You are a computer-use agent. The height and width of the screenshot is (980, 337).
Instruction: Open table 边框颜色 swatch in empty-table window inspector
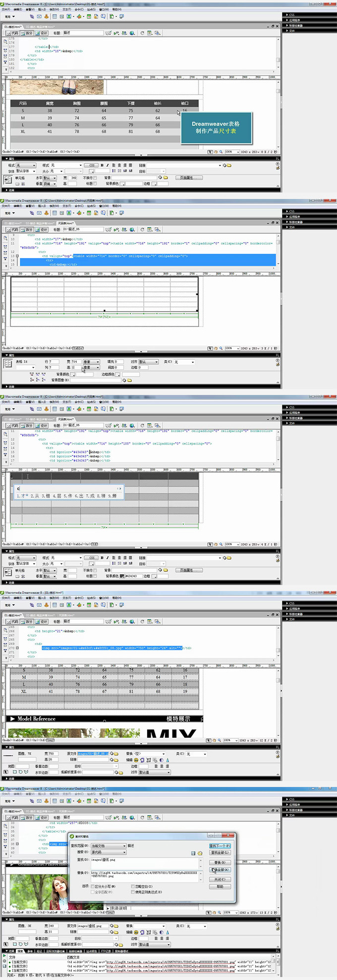point(117,374)
